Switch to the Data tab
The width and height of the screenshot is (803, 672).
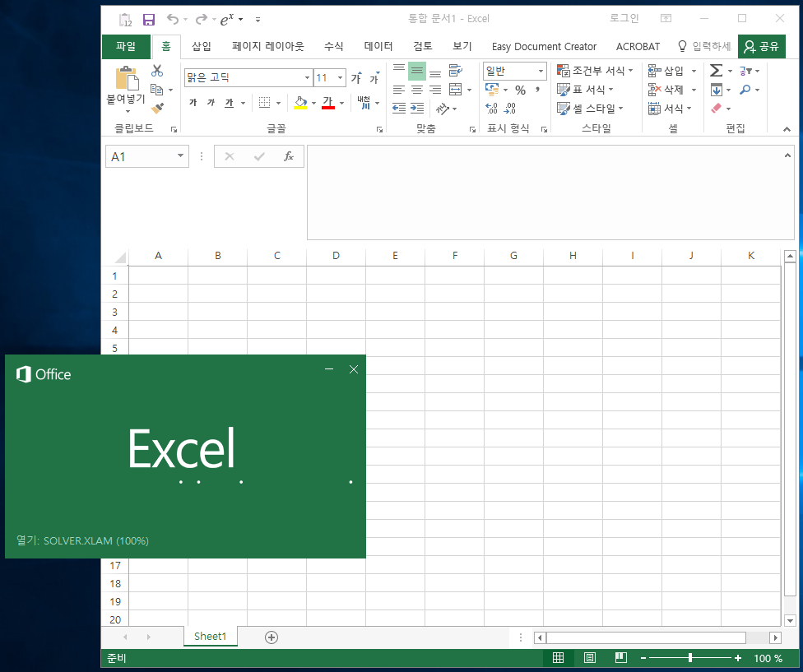[378, 47]
